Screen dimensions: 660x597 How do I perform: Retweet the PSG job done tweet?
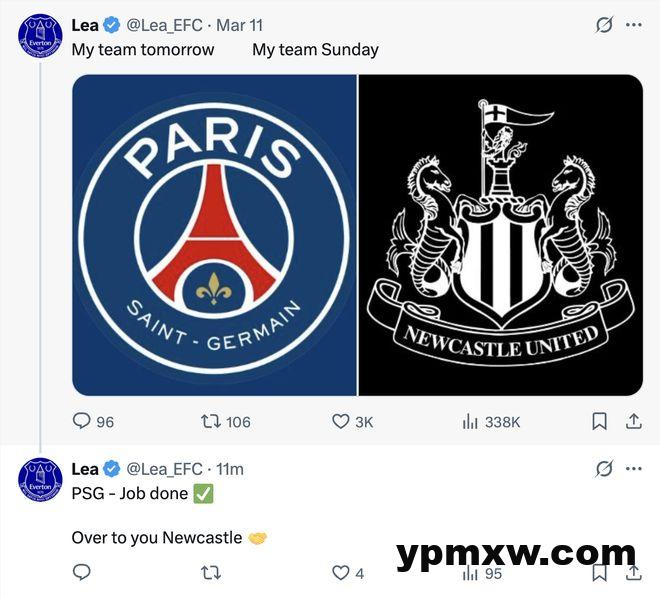[210, 573]
